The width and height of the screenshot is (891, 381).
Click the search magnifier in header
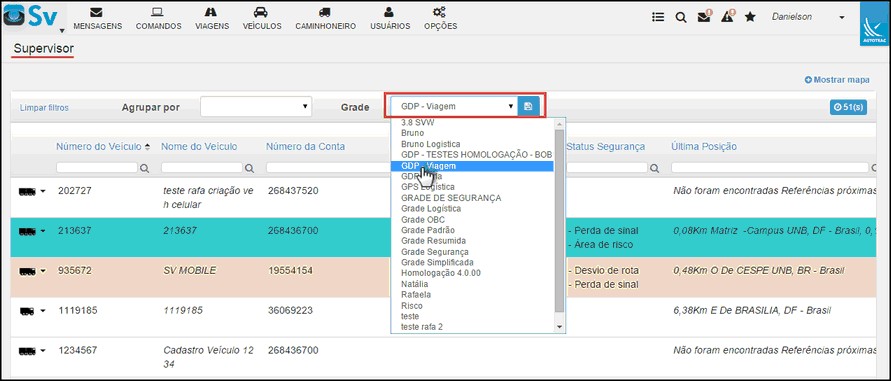click(x=681, y=17)
